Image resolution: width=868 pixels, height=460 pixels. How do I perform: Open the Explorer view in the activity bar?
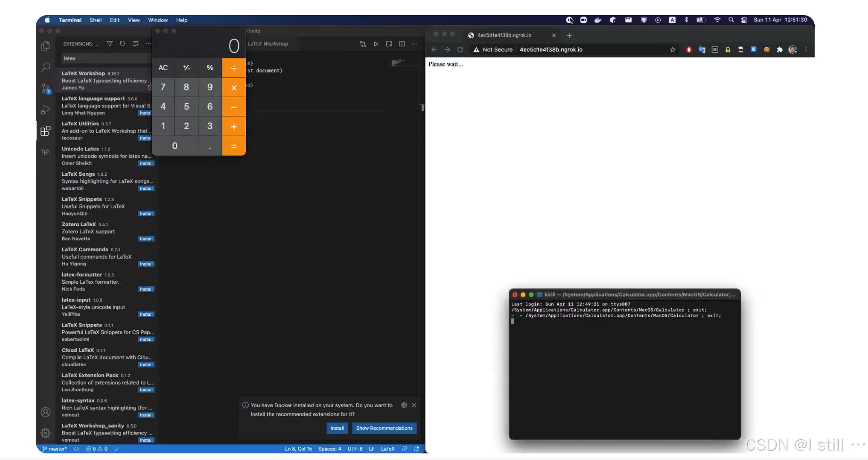(46, 46)
